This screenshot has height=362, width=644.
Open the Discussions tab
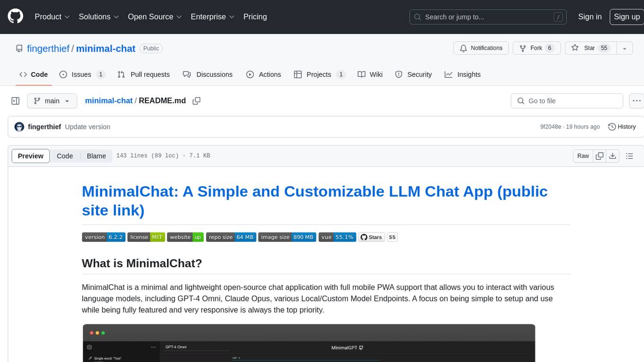click(207, 74)
